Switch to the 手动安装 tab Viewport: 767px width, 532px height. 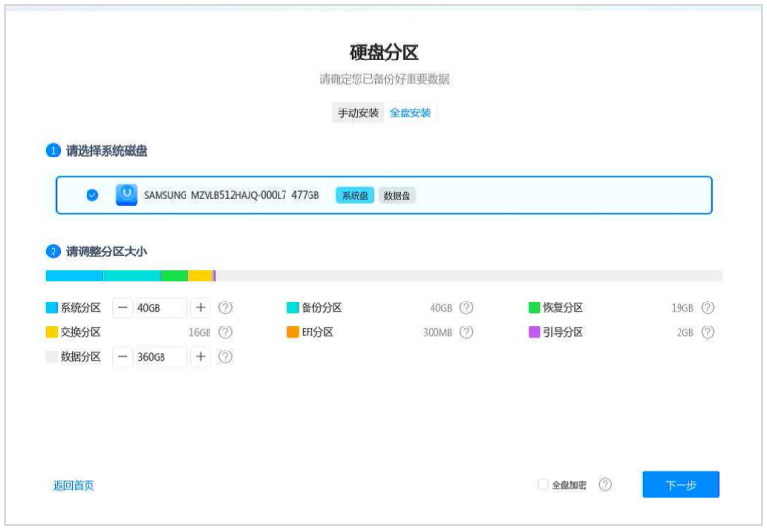[x=359, y=113]
